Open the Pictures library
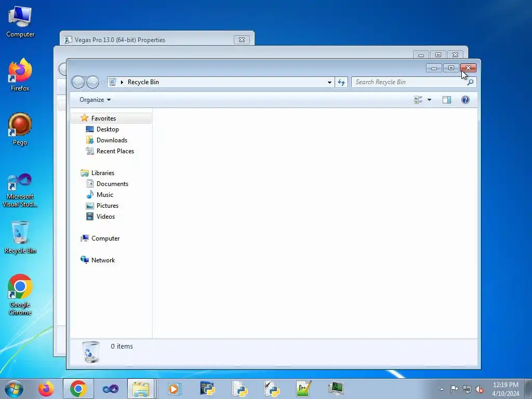Viewport: 532px width, 399px height. click(x=107, y=206)
